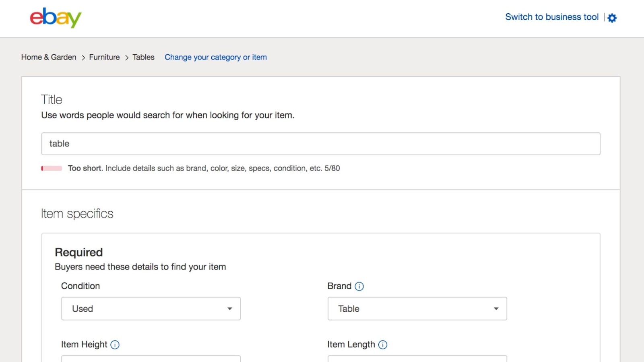Focus the Title text field containing 'table'
This screenshot has height=362, width=644.
[x=320, y=144]
